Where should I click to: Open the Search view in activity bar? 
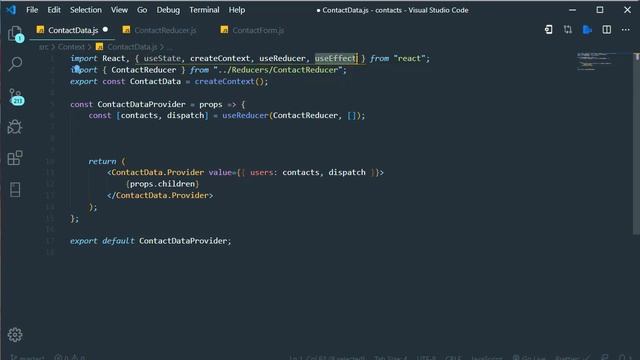16,64
